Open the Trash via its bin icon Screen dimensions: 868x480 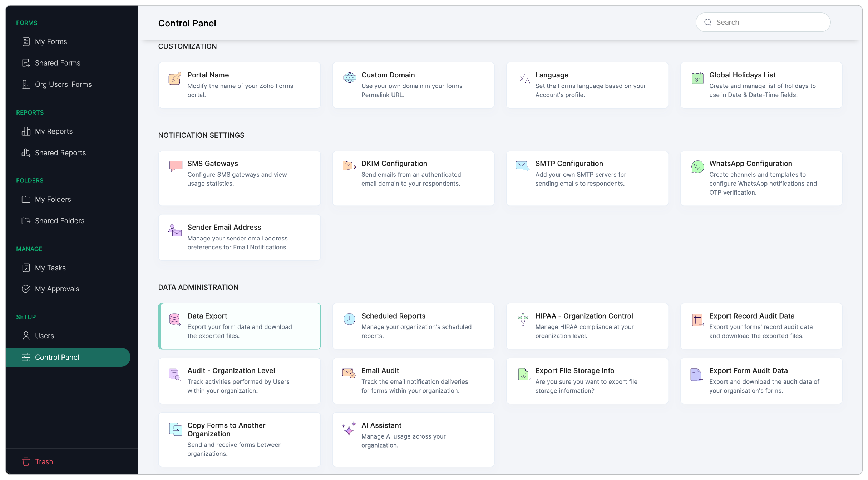(x=25, y=461)
